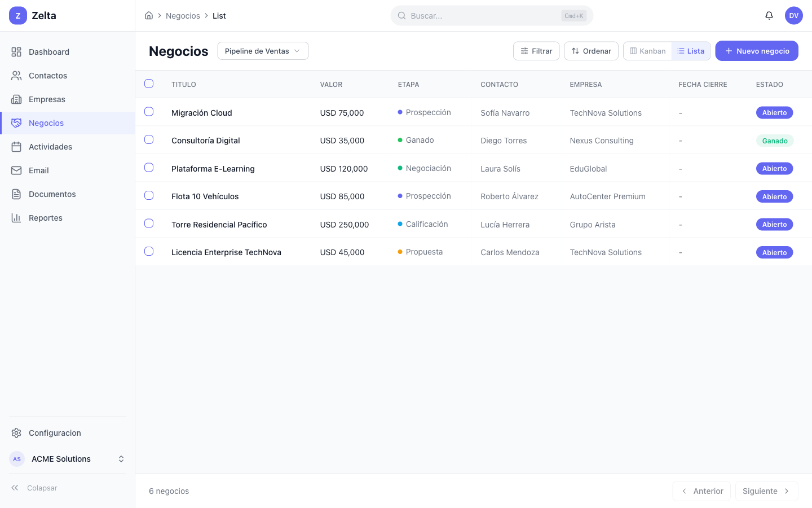Switch to the Kanban view
This screenshot has height=508, width=812.
(x=647, y=51)
